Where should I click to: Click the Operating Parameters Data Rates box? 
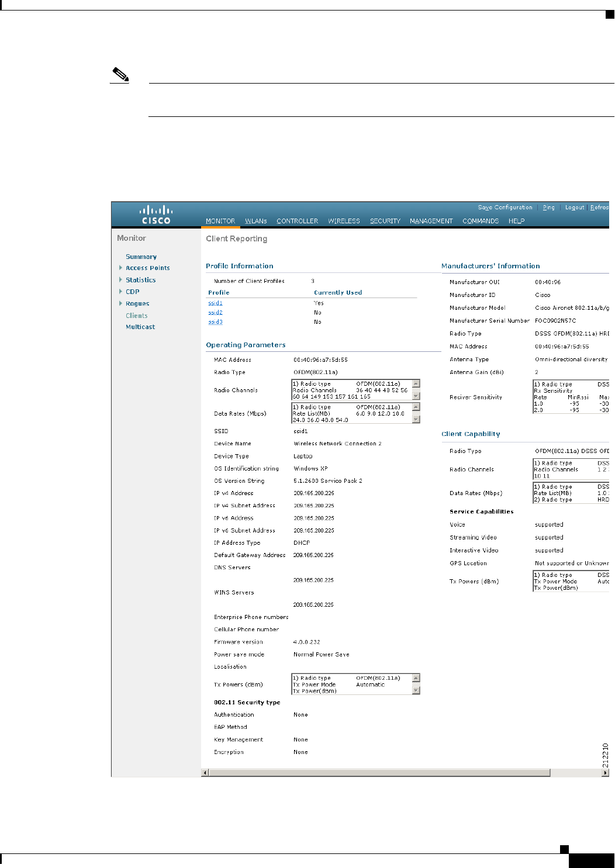tap(355, 413)
